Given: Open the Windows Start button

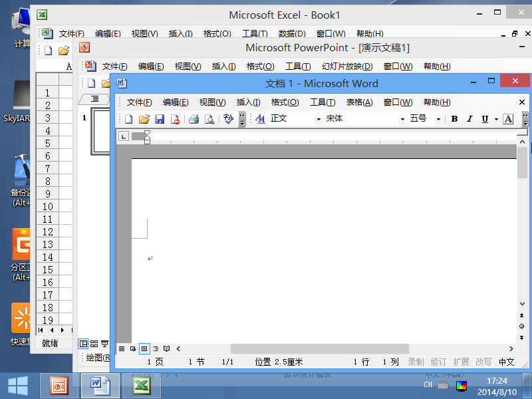Looking at the screenshot, I should (18, 386).
